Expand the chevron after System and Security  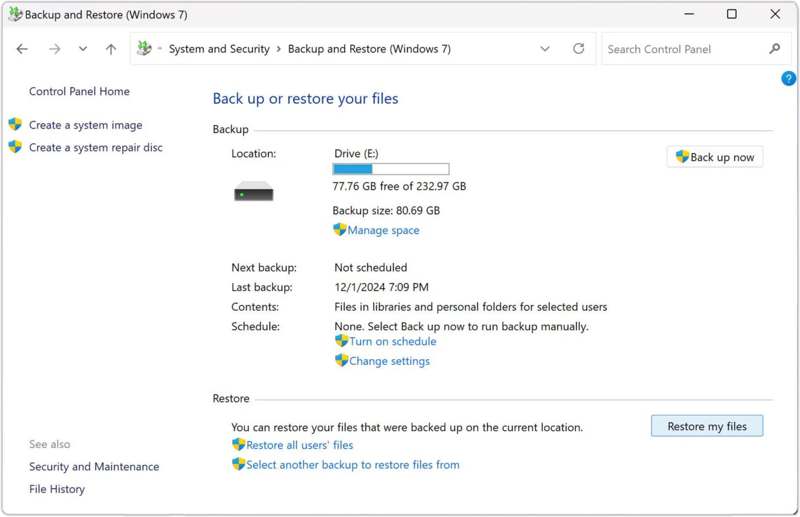279,49
